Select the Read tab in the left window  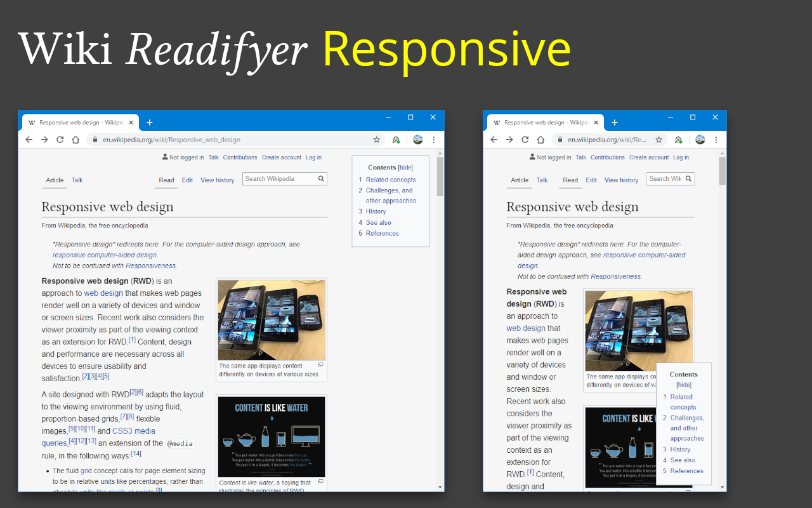click(x=166, y=180)
